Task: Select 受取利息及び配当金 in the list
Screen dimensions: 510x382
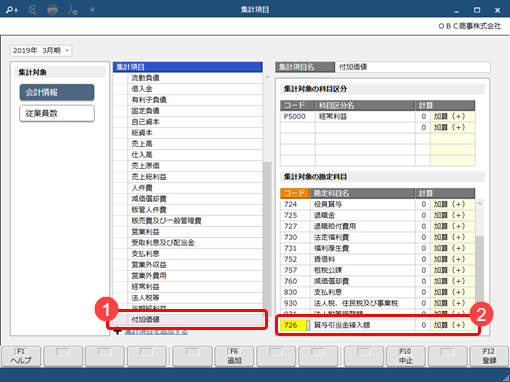Action: [188, 243]
